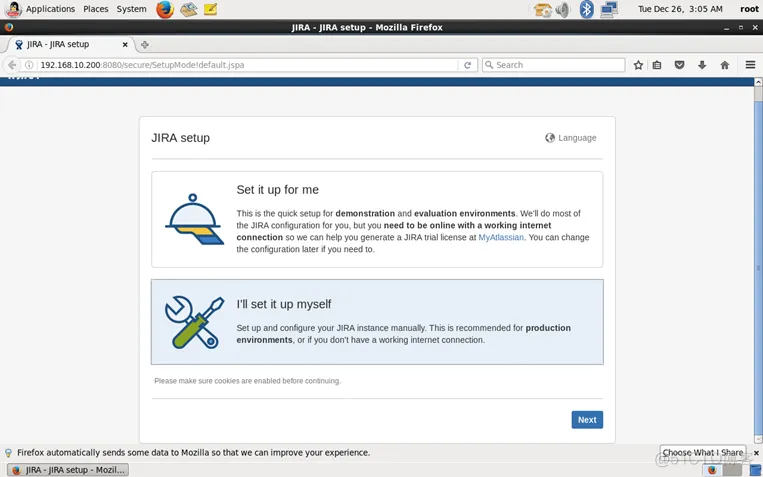Open the Applications menu
This screenshot has width=763, height=477.
(x=50, y=9)
